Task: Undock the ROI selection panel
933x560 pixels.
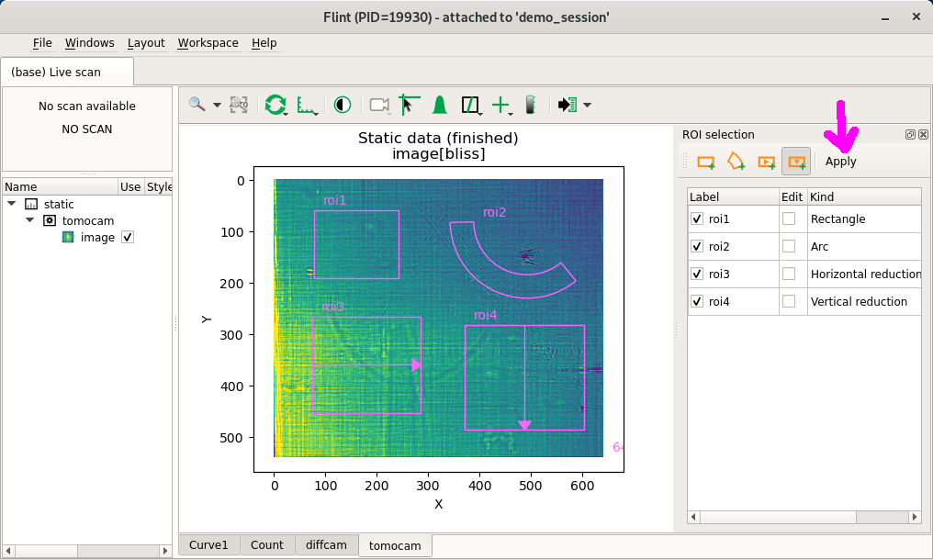Action: point(910,135)
